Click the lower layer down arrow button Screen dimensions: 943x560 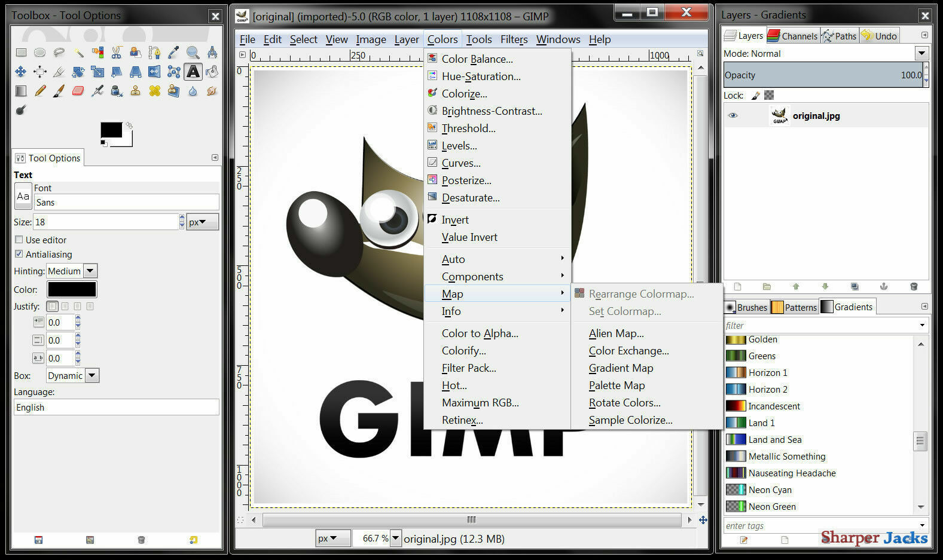825,286
